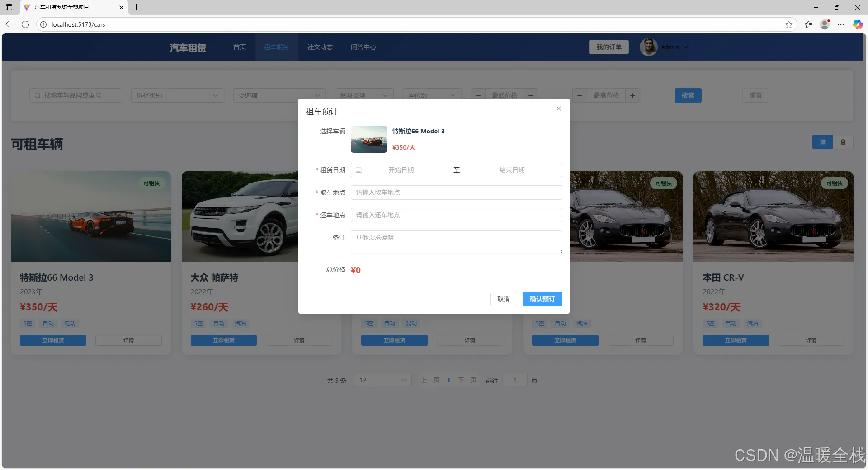The width and height of the screenshot is (868, 470).
Task: Switch to grid view icon
Action: click(x=822, y=142)
